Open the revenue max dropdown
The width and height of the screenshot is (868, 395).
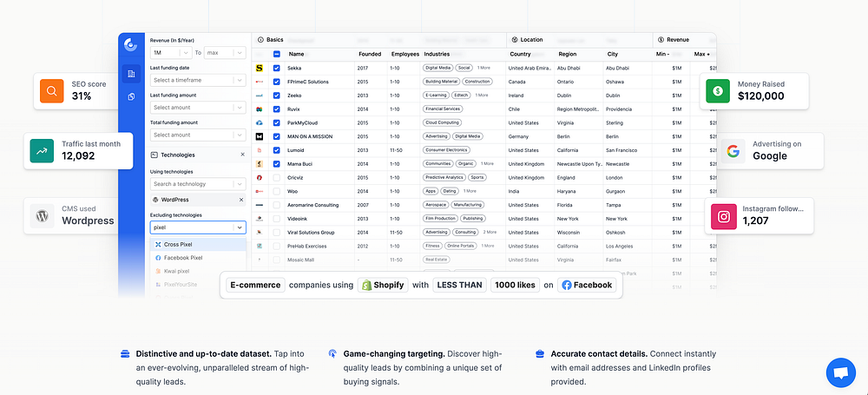[x=225, y=53]
